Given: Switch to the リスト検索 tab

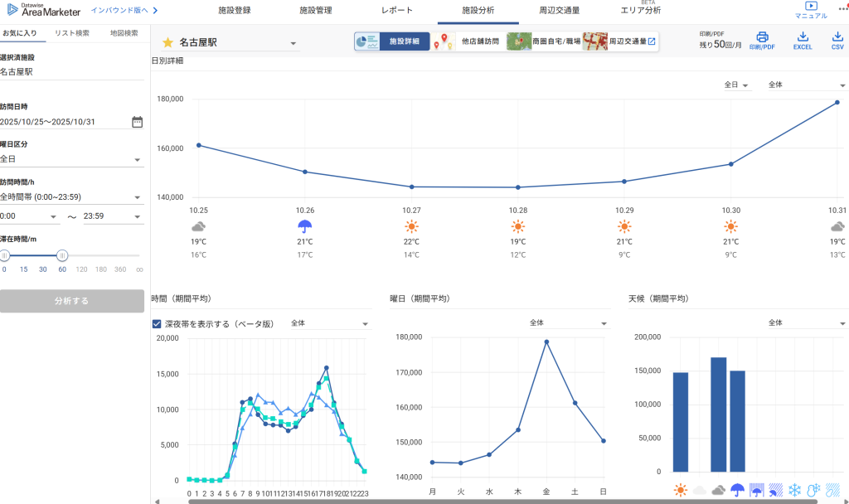Looking at the screenshot, I should (x=72, y=33).
